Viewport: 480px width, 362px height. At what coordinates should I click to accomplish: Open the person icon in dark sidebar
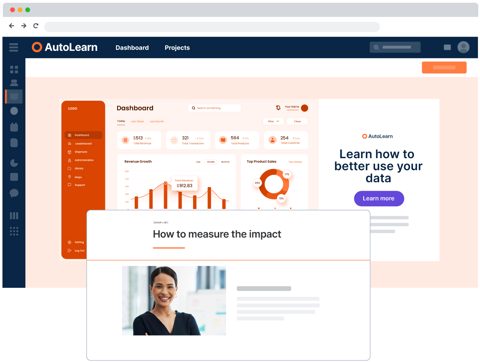pyautogui.click(x=14, y=83)
